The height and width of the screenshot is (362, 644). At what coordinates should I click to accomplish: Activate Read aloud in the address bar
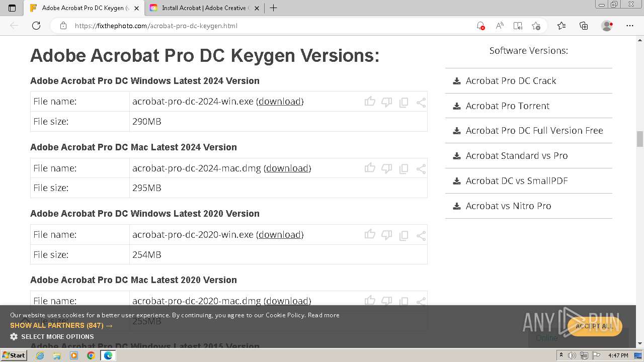click(x=500, y=26)
